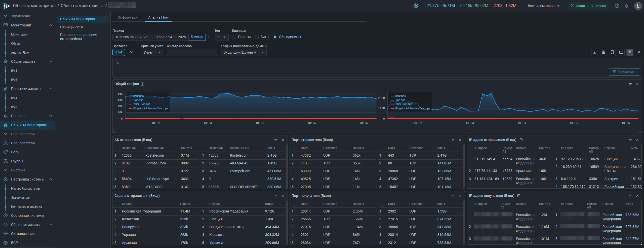Click the help question mark icon
The height and width of the screenshot is (248, 644).
(x=617, y=6)
